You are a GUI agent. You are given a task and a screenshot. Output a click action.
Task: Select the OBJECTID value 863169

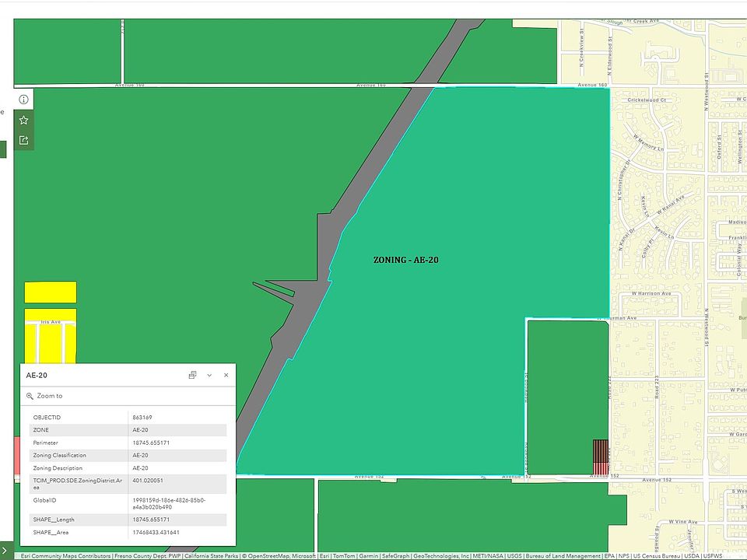(x=142, y=418)
